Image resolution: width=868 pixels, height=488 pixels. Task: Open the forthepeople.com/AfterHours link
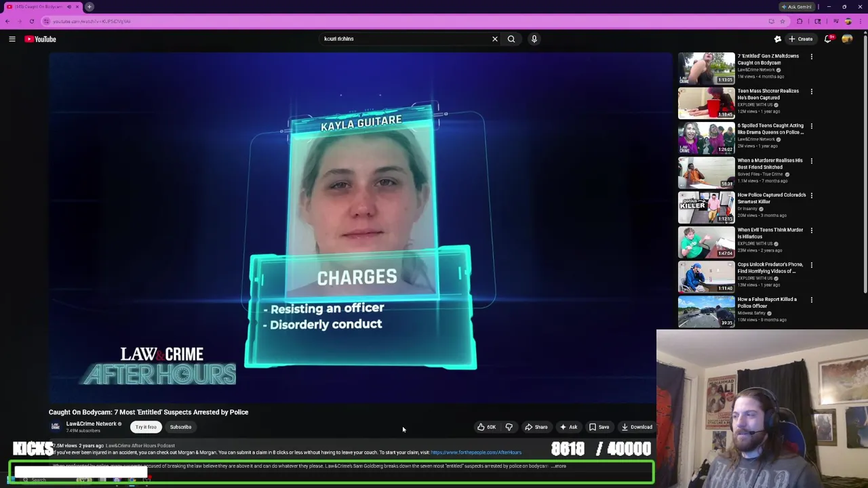(x=476, y=453)
